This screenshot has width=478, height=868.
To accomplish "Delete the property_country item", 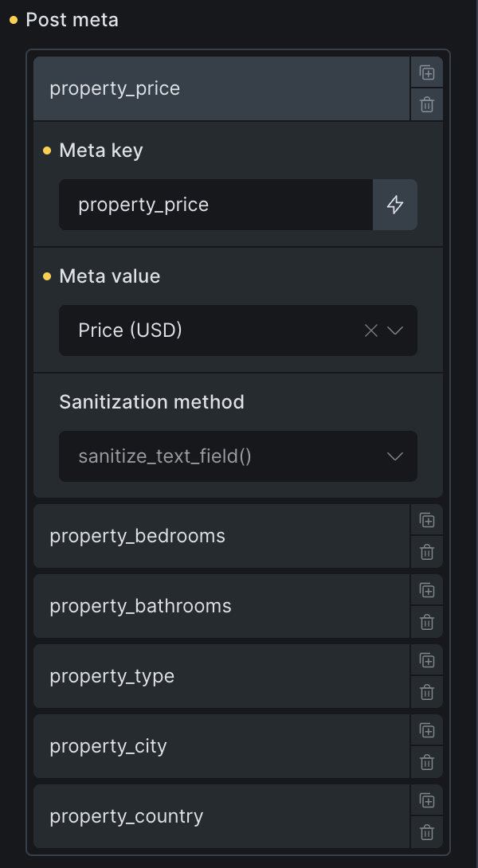I will 427,832.
